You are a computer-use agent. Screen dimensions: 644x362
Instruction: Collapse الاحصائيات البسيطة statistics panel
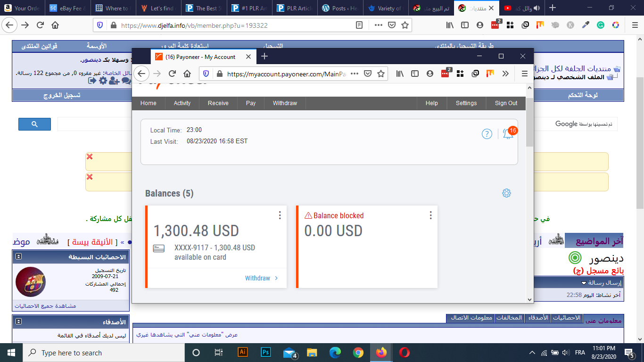(18, 256)
